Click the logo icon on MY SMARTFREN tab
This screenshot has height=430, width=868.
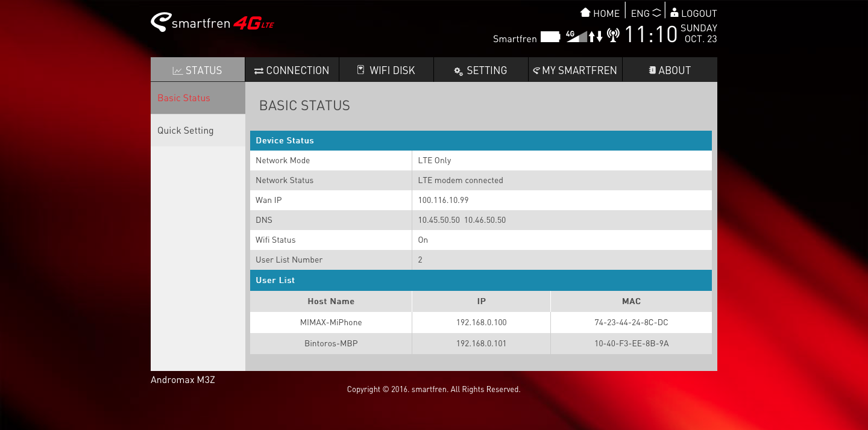point(536,70)
